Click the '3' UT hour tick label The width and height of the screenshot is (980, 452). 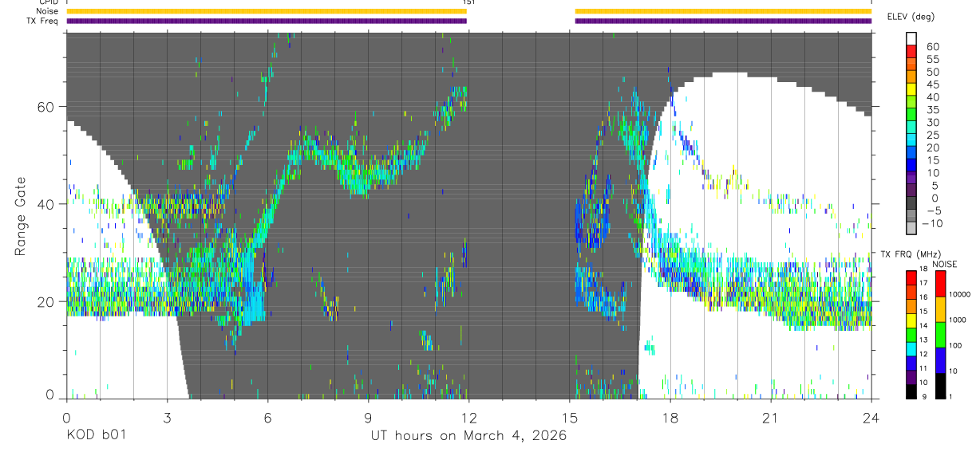tap(167, 416)
